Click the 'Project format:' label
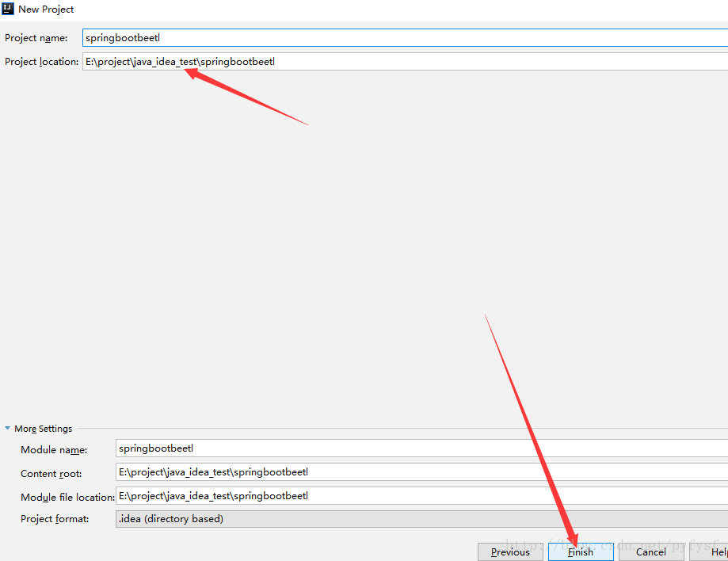The width and height of the screenshot is (728, 561). 55,519
